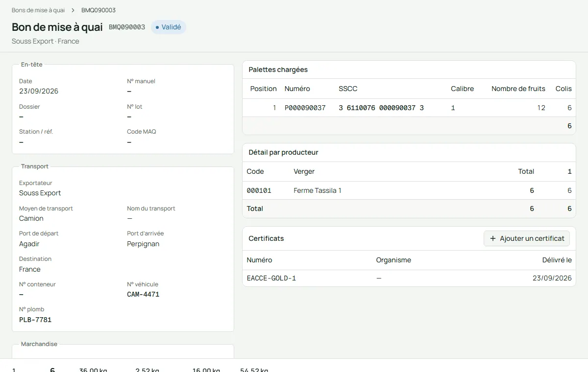Click the "Palettes chargées" section title
This screenshot has width=588, height=372.
[x=278, y=70]
